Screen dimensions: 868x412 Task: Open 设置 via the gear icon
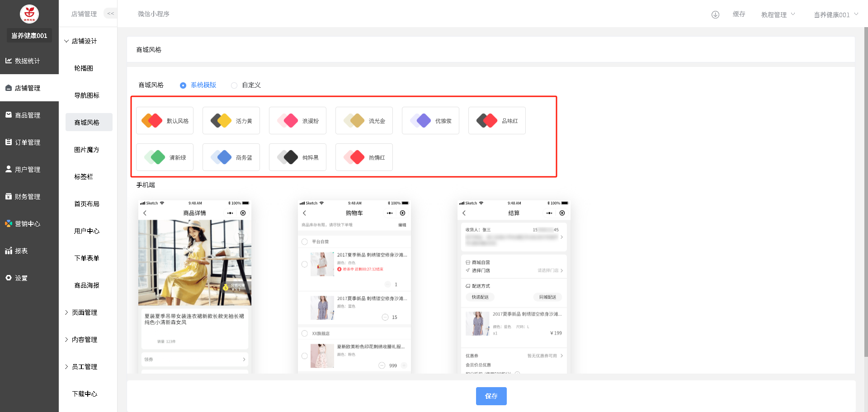coord(9,278)
